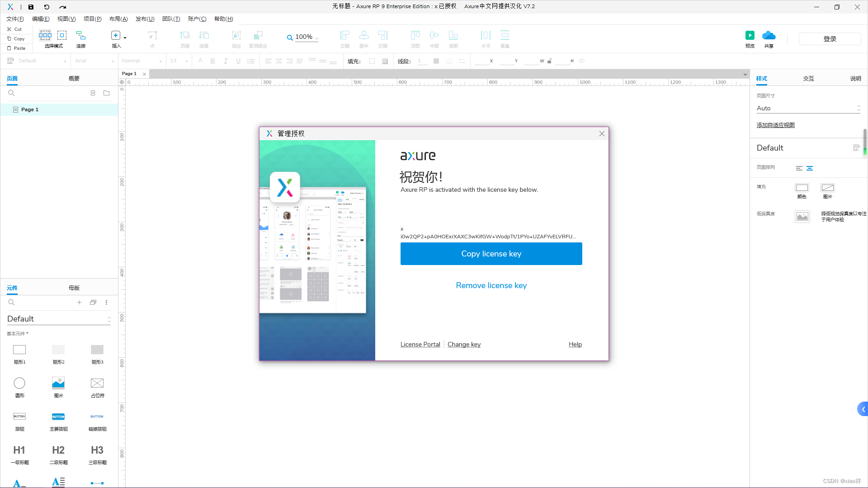Click the add library plus icon
868x488 pixels.
[79, 303]
